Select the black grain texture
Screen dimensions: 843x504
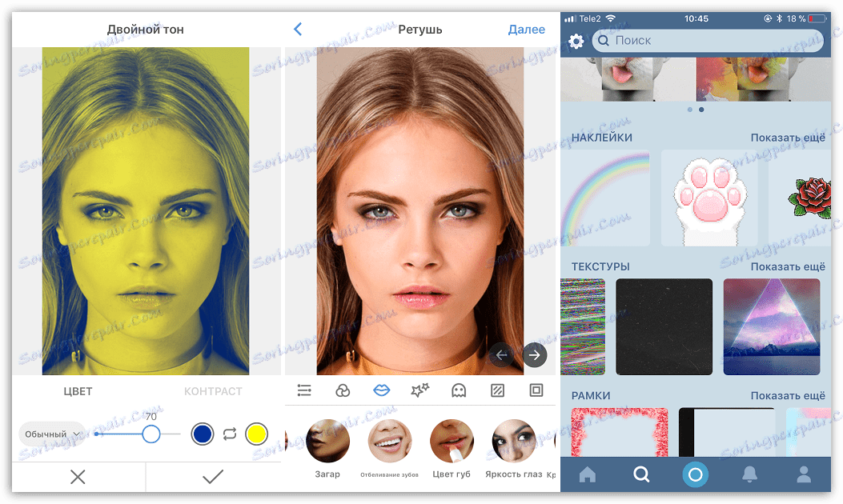(664, 326)
